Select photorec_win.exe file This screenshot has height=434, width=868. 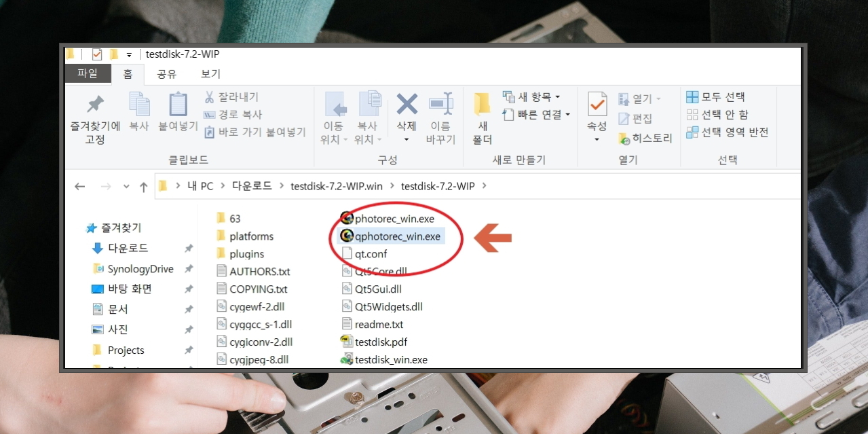(x=387, y=219)
